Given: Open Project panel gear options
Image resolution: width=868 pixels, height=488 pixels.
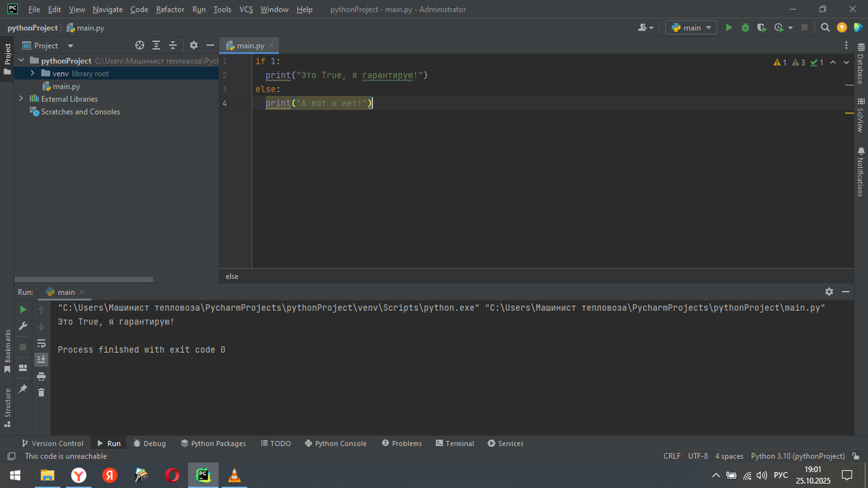Looking at the screenshot, I should [194, 46].
